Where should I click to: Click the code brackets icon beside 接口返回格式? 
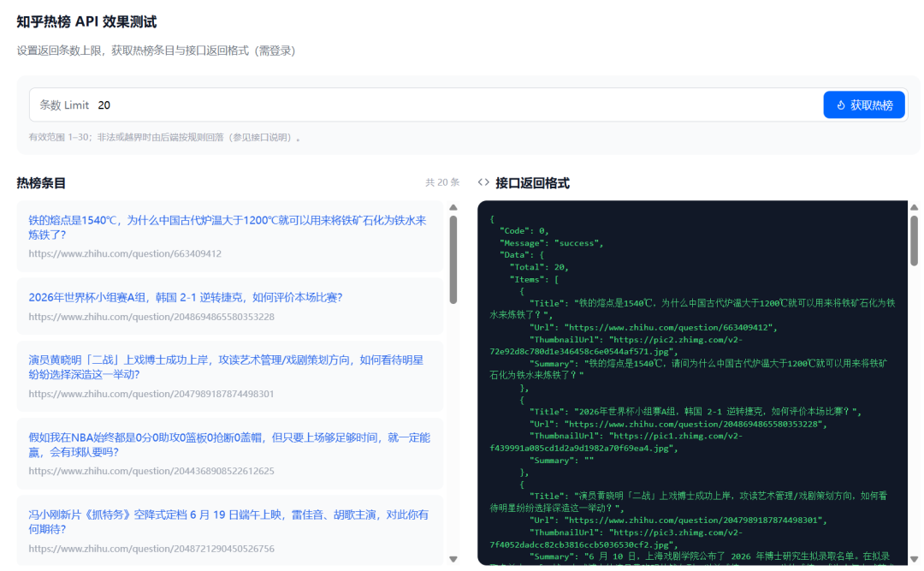click(483, 182)
